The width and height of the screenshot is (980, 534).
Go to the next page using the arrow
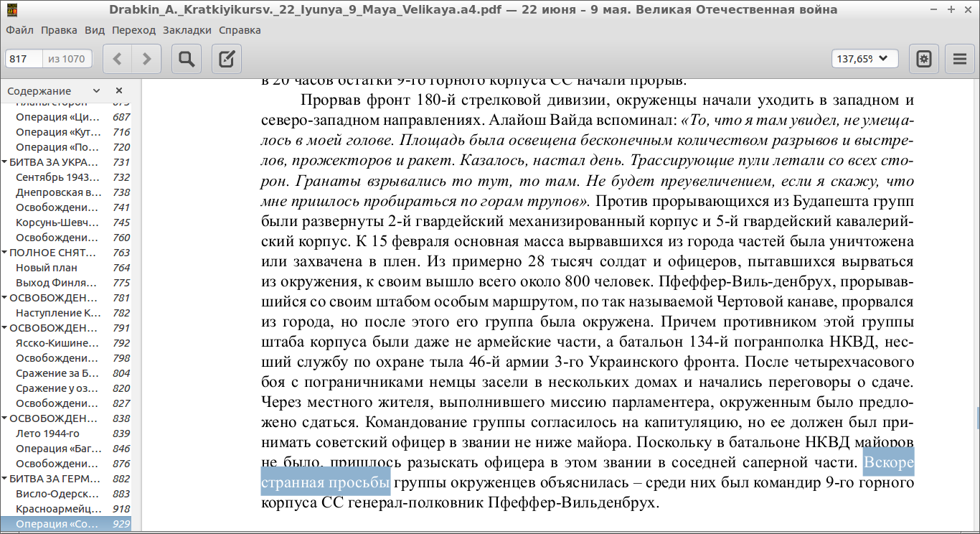[x=146, y=59]
